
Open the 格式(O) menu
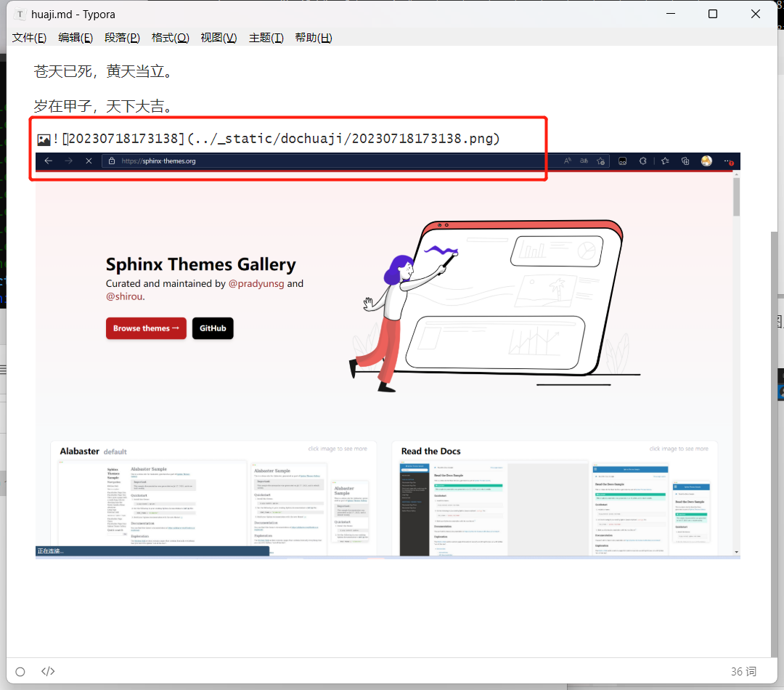tap(170, 38)
